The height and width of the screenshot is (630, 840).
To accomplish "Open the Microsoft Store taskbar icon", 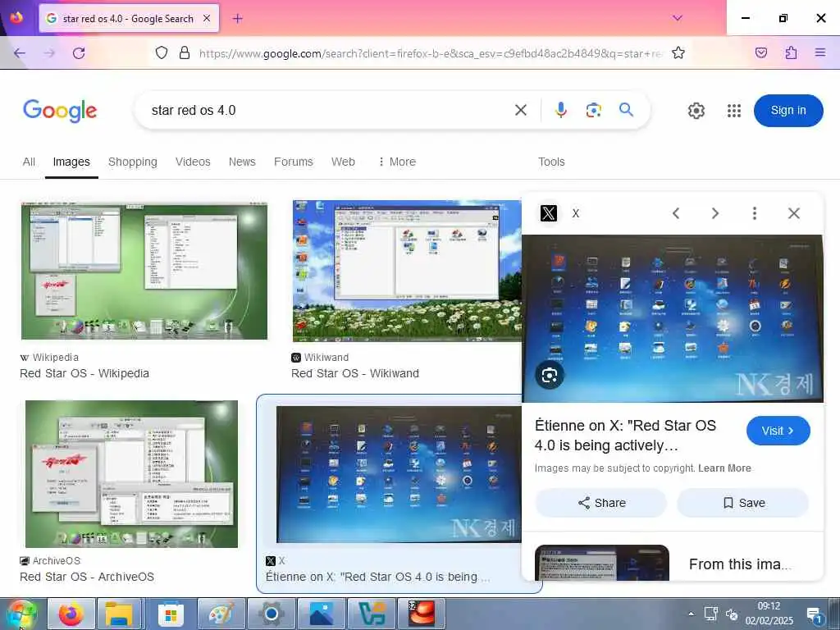I will pos(171,614).
